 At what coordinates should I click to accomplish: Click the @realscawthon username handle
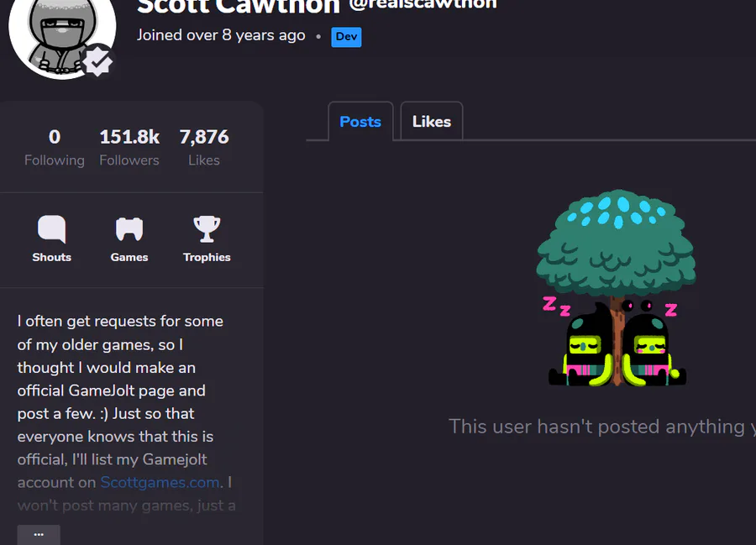click(x=423, y=4)
